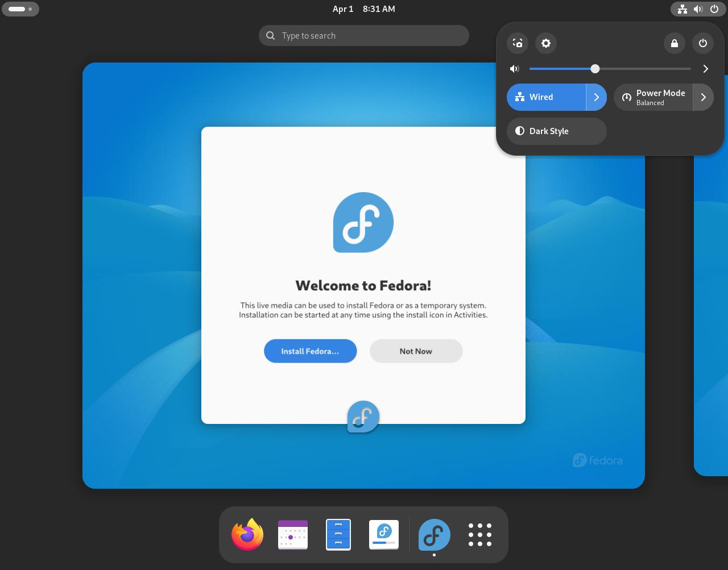Click the Fedora badge below welcome window
728x570 pixels.
point(363,417)
